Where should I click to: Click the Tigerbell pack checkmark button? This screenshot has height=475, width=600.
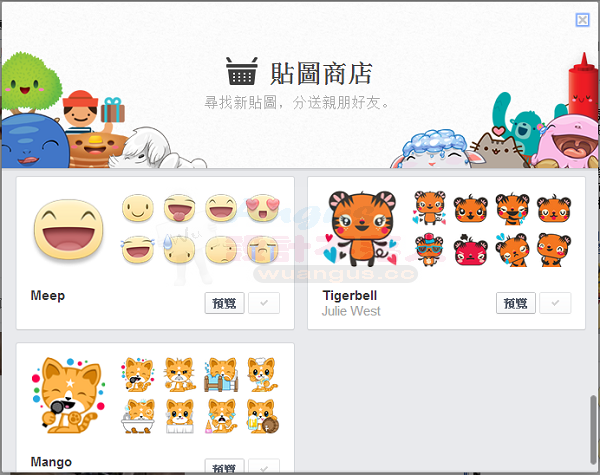[x=555, y=303]
